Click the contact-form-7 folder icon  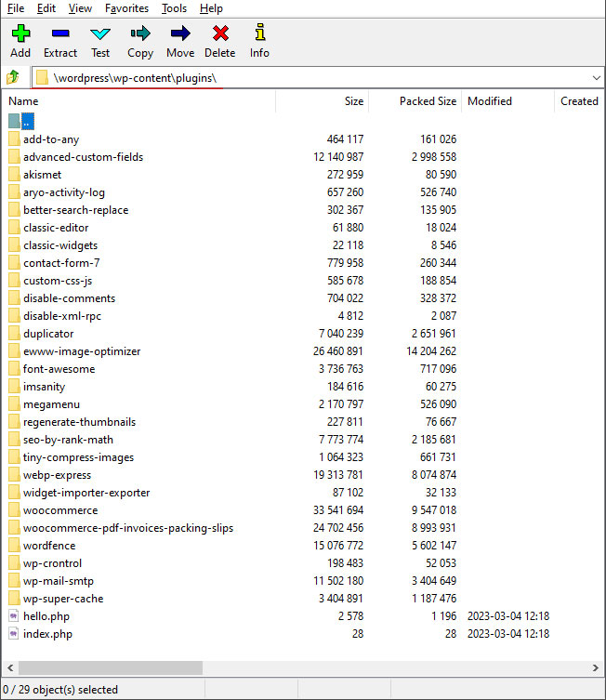[14, 263]
